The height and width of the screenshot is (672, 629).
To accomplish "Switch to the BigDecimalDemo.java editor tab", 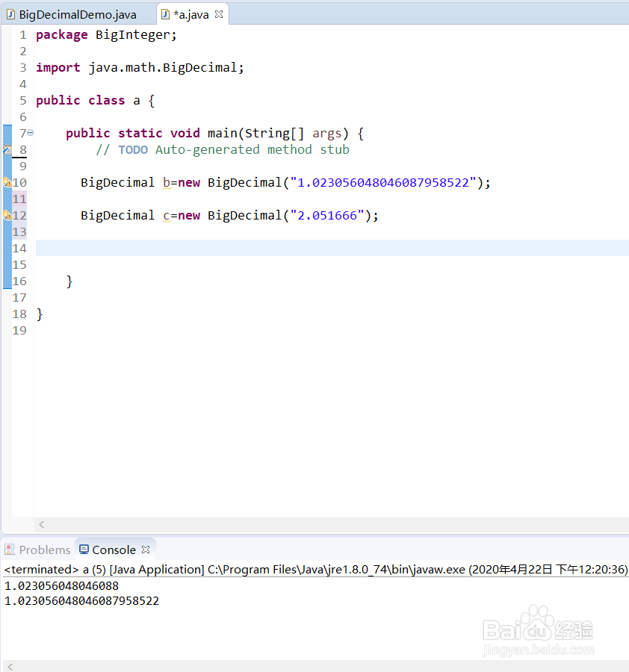I will 77,15.
